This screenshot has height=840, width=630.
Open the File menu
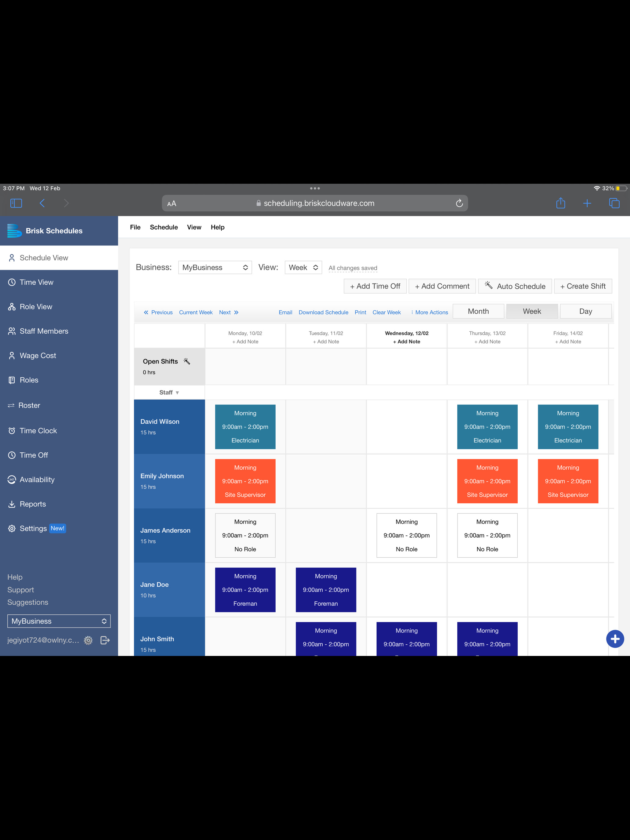[x=135, y=227]
